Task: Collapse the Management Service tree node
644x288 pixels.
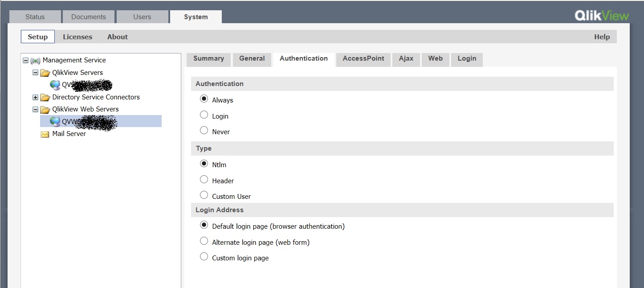Action: tap(26, 60)
